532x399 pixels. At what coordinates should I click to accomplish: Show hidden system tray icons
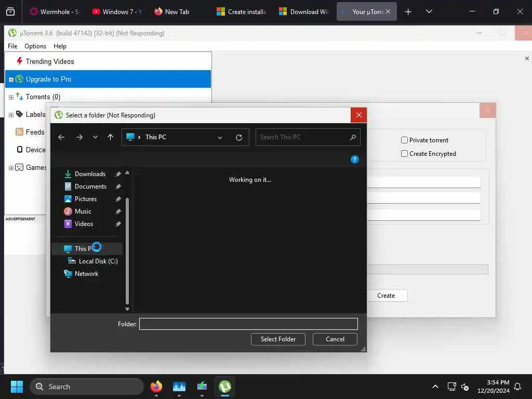coord(435,387)
